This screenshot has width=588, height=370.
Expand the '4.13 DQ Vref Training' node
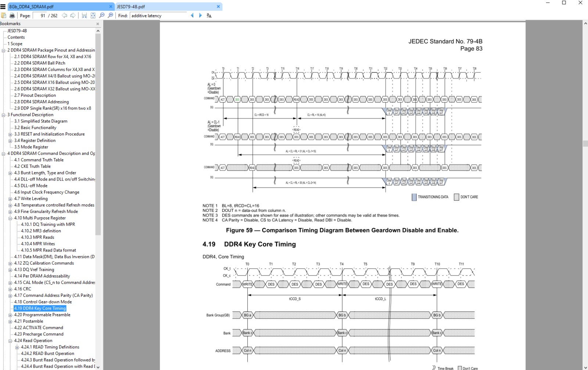10,270
